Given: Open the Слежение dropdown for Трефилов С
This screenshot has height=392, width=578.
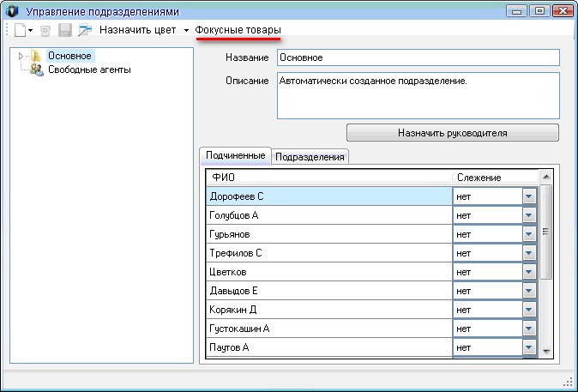Looking at the screenshot, I should pyautogui.click(x=529, y=253).
